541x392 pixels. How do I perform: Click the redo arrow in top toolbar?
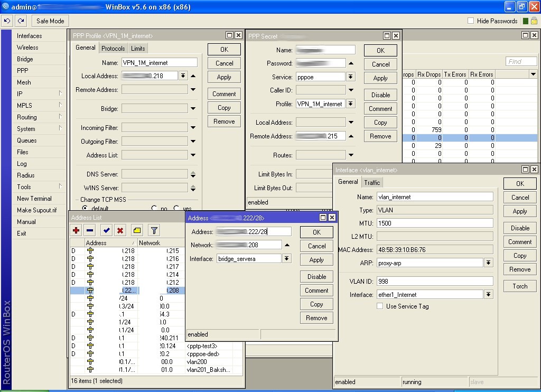tap(21, 21)
